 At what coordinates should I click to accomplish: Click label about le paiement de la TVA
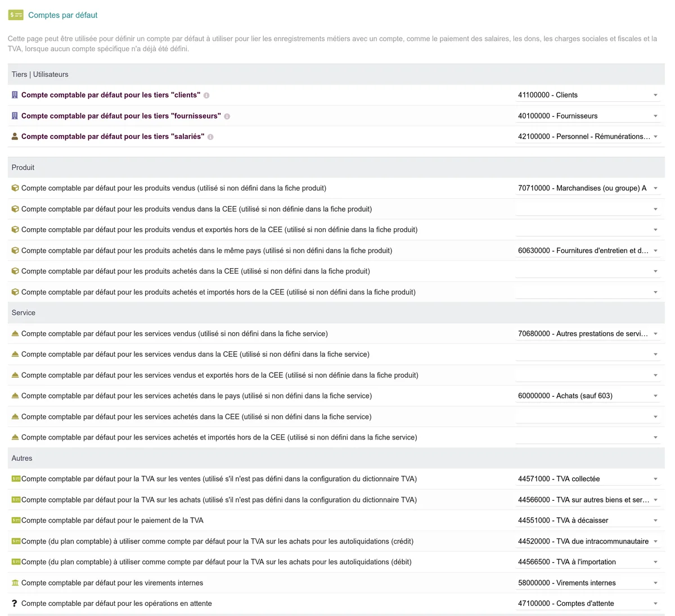[112, 520]
